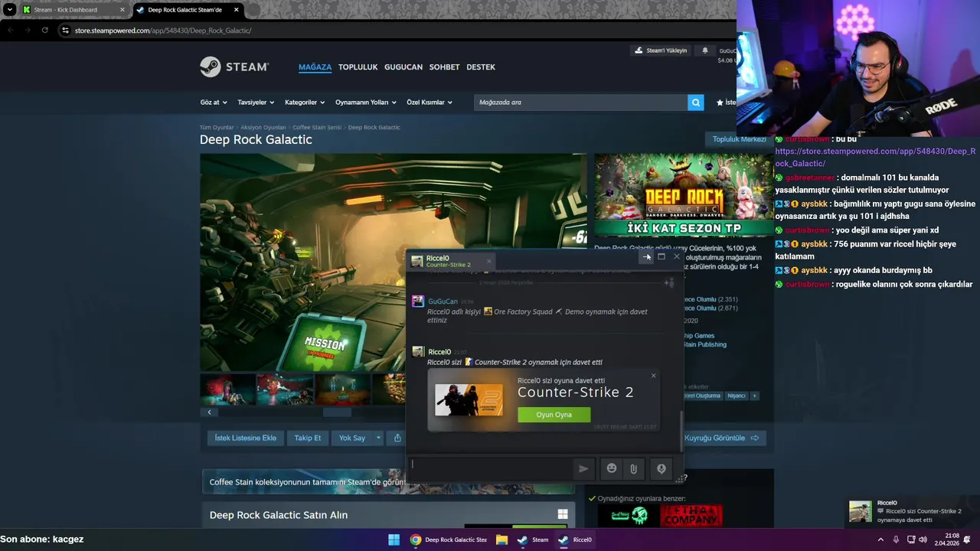
Task: Click the voice microphone button in the chat
Action: 661,468
